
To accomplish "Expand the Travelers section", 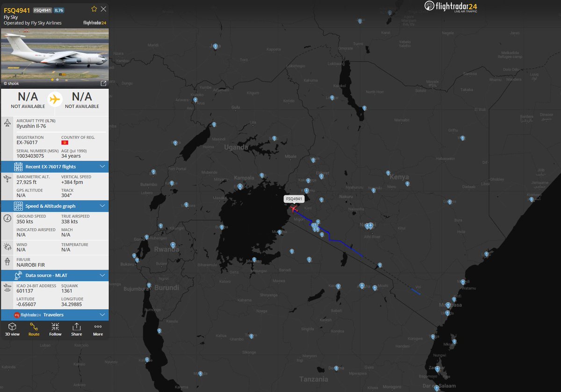I will point(54,315).
